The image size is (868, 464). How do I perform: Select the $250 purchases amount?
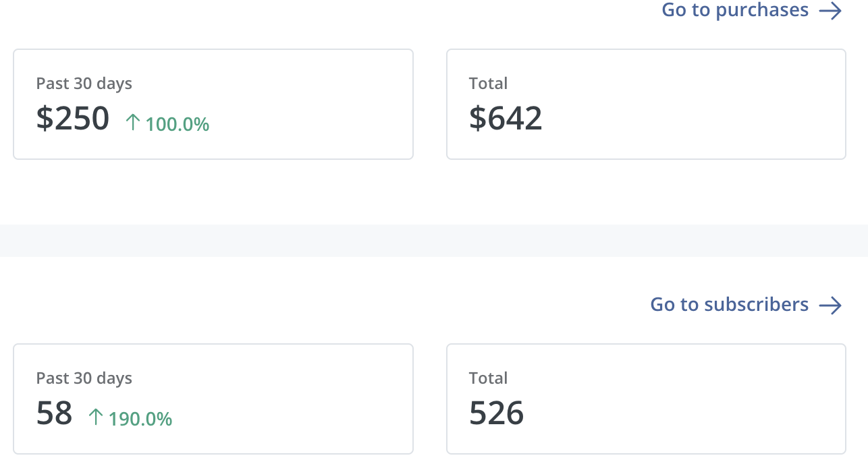click(73, 119)
